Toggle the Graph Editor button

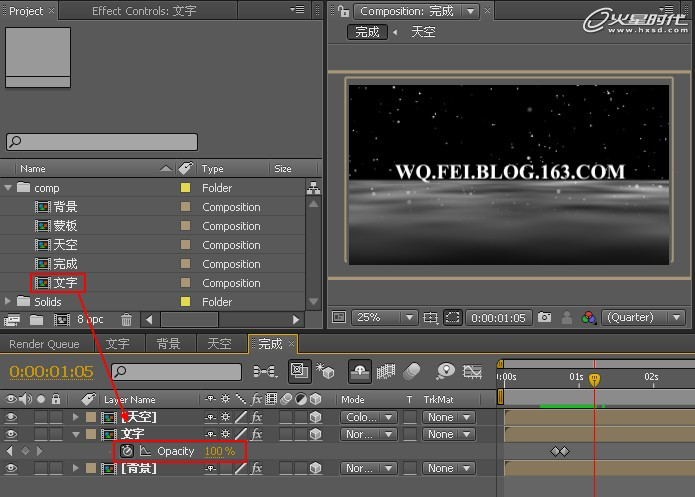[x=472, y=371]
